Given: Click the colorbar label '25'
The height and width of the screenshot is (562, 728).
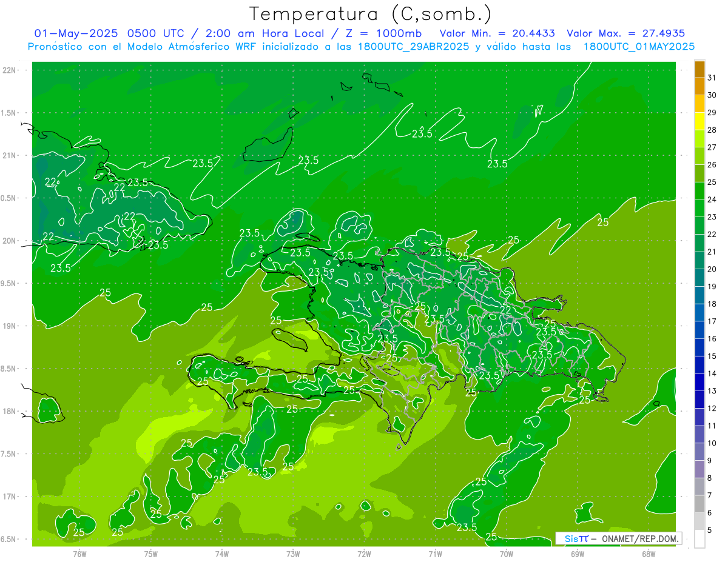Looking at the screenshot, I should pyautogui.click(x=712, y=182).
